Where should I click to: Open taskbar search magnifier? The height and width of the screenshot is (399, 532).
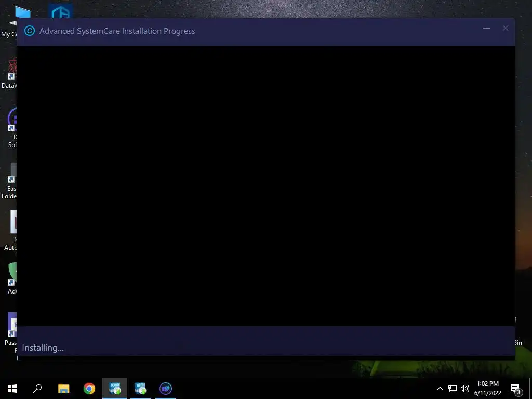[37, 389]
